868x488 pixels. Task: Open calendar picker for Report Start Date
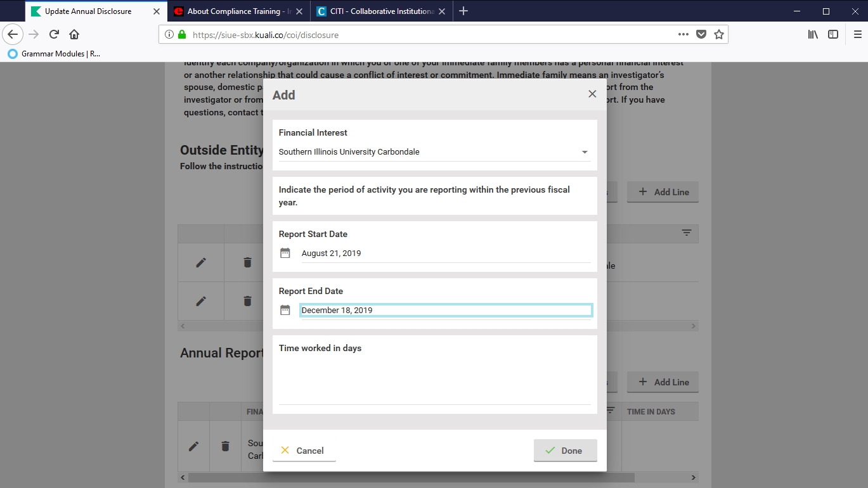coord(285,253)
